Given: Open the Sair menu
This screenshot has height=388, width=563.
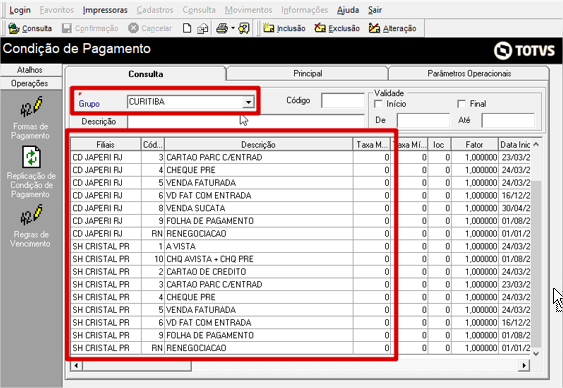Looking at the screenshot, I should tap(374, 10).
